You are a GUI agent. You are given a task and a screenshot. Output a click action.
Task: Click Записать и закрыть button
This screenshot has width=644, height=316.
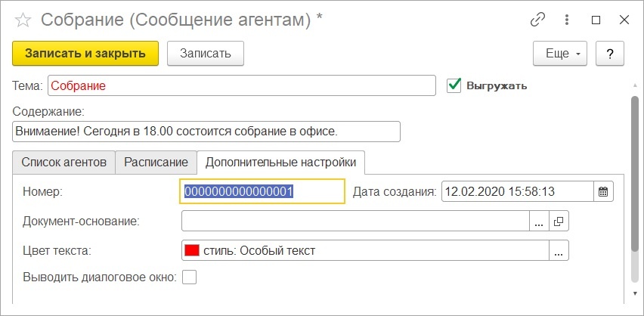click(85, 54)
